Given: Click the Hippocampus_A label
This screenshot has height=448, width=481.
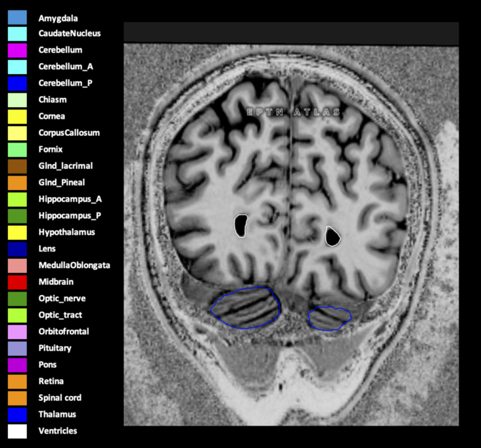Looking at the screenshot, I should tap(70, 199).
